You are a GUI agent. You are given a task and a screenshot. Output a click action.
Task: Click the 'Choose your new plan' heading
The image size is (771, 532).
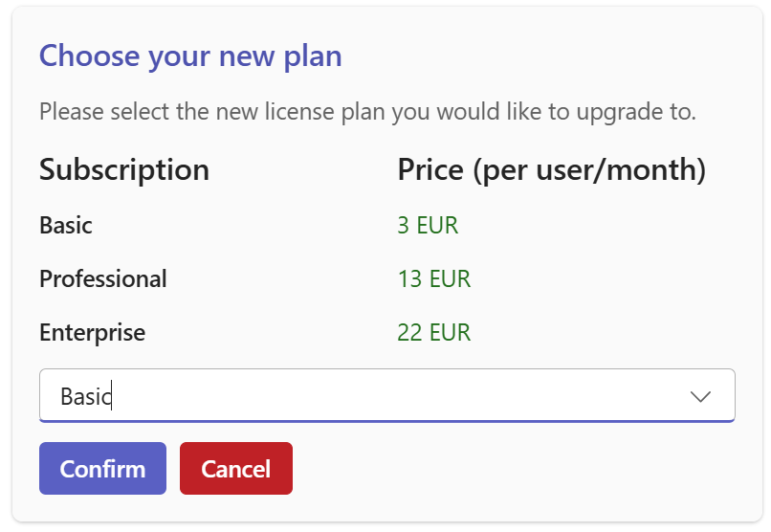click(190, 55)
